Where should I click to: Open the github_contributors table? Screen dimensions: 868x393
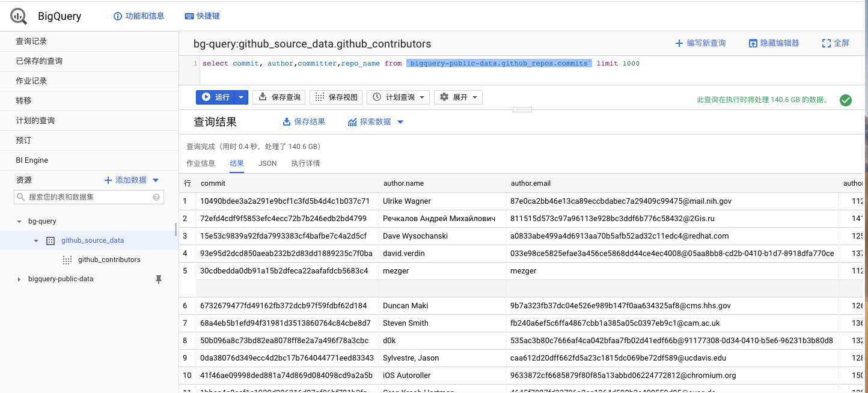pos(109,260)
